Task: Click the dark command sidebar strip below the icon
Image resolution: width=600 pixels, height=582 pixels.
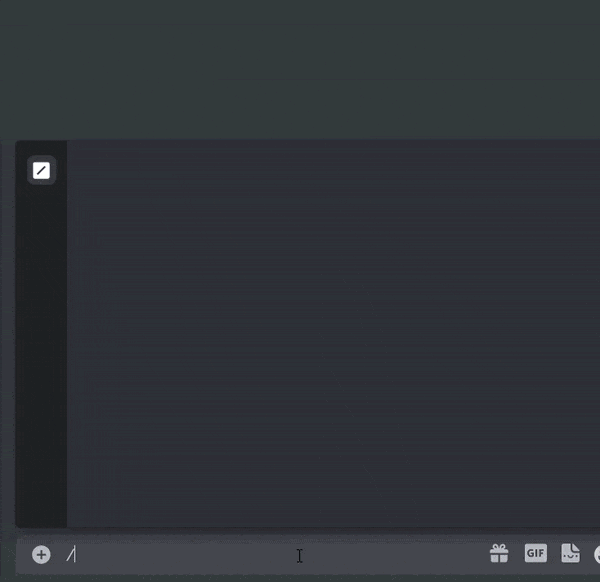Action: 41,356
